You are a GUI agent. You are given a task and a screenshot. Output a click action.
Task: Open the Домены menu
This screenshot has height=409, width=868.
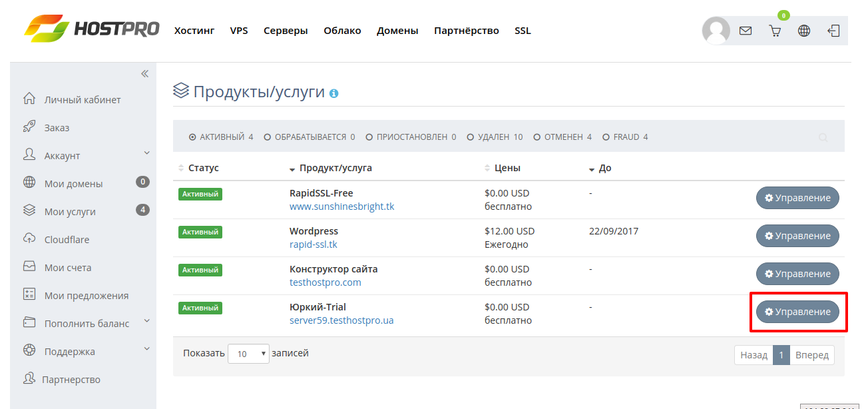pyautogui.click(x=397, y=31)
